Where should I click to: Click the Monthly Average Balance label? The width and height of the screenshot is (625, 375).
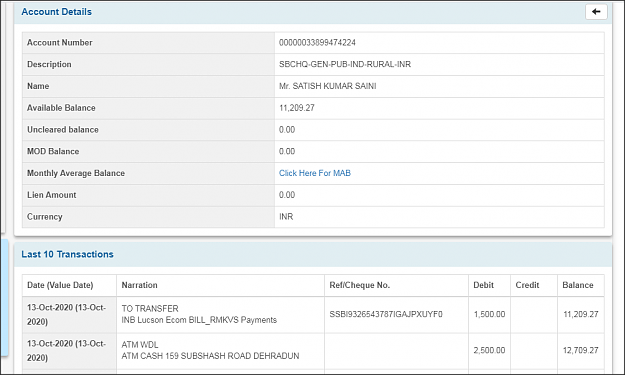tap(76, 173)
